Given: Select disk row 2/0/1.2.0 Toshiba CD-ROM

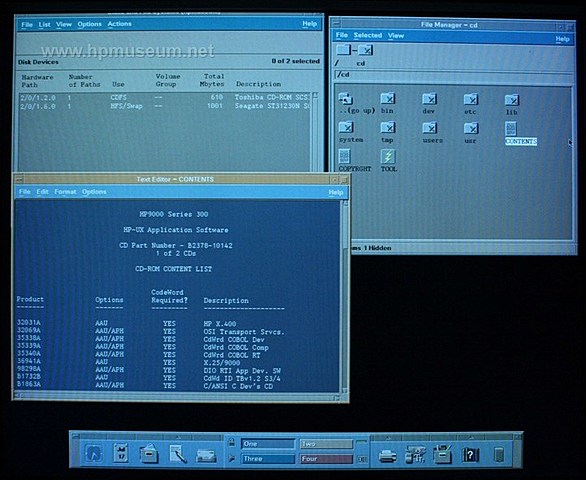Looking at the screenshot, I should click(165, 98).
